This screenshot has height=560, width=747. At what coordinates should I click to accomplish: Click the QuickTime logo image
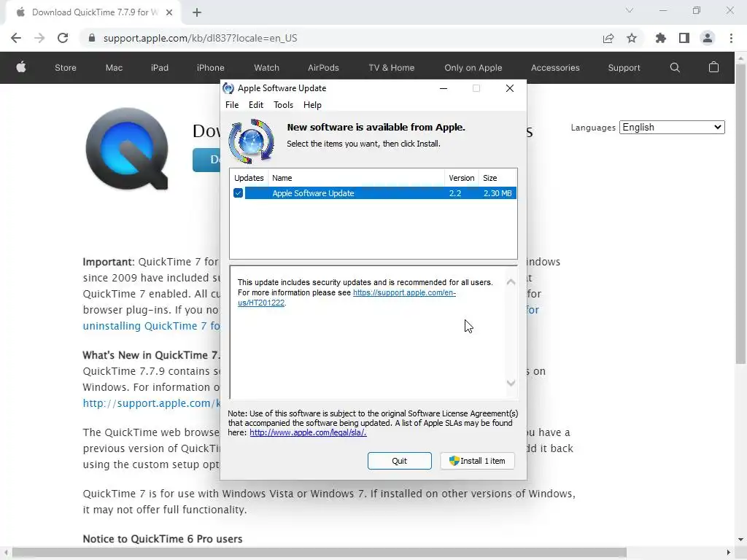pyautogui.click(x=127, y=149)
